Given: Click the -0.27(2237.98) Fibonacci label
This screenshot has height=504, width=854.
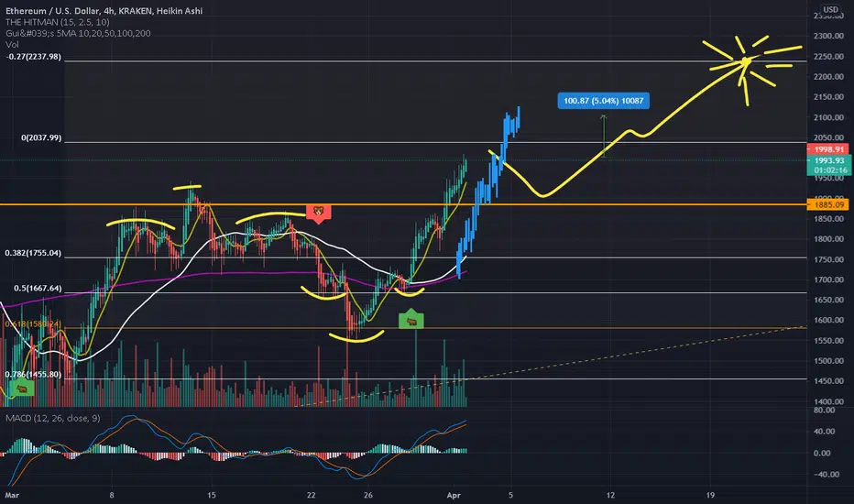Looking at the screenshot, I should (34, 57).
